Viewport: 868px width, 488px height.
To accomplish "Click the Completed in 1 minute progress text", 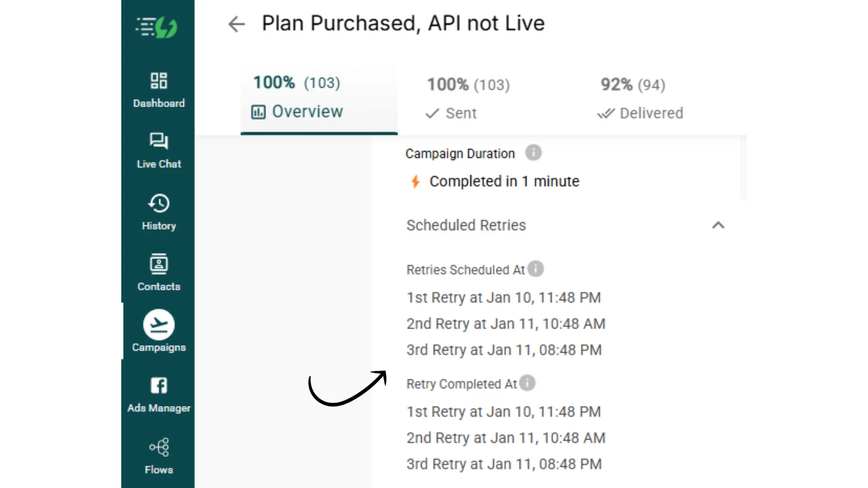I will click(504, 181).
